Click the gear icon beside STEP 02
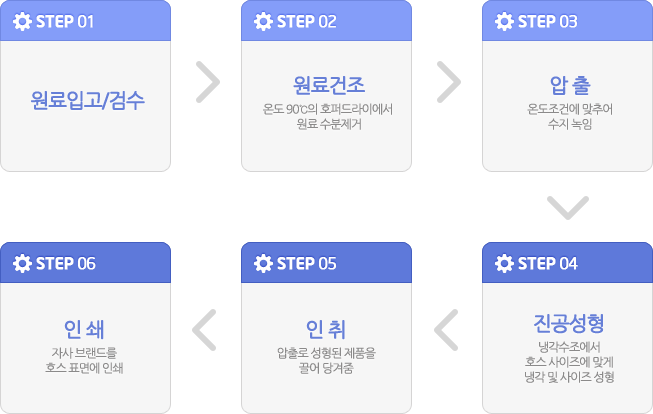Image resolution: width=653 pixels, height=414 pixels. click(x=263, y=22)
